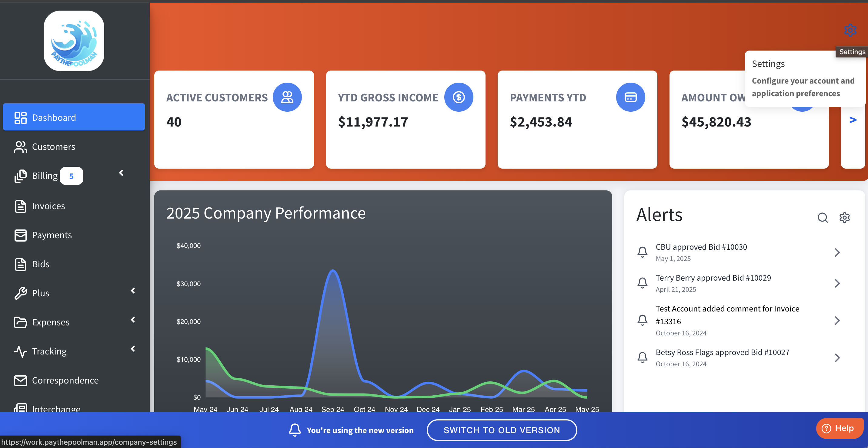868x448 pixels.
Task: Open Customers in the sidebar
Action: point(53,147)
